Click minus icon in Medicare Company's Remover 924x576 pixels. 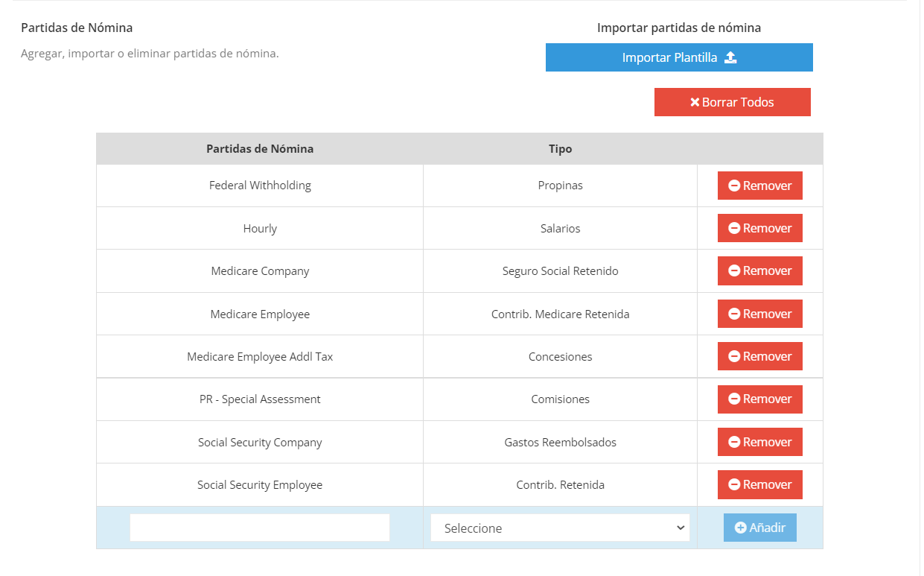[734, 270]
